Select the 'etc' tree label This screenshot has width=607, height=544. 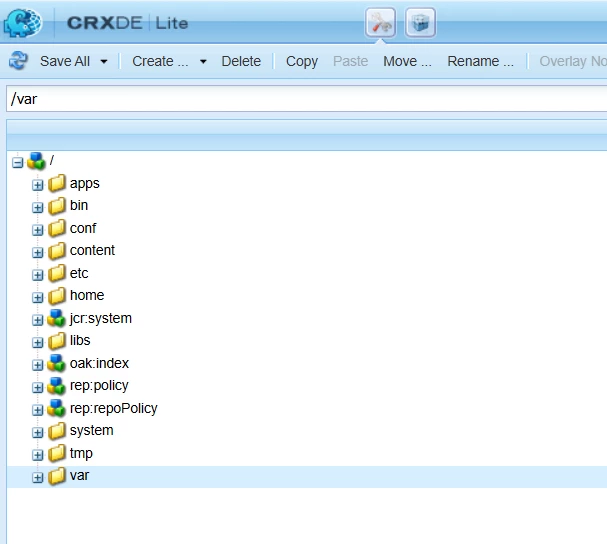coord(79,273)
